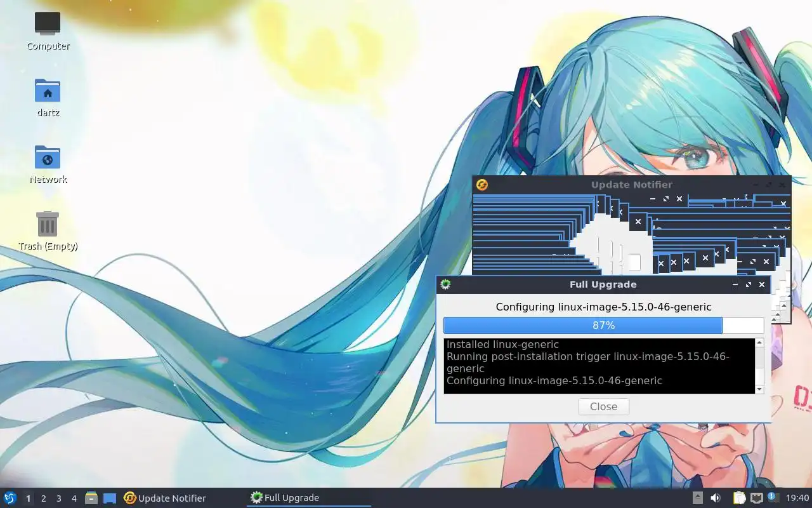This screenshot has height=508, width=812.
Task: Click the Close button in Full Upgrade
Action: (x=603, y=406)
